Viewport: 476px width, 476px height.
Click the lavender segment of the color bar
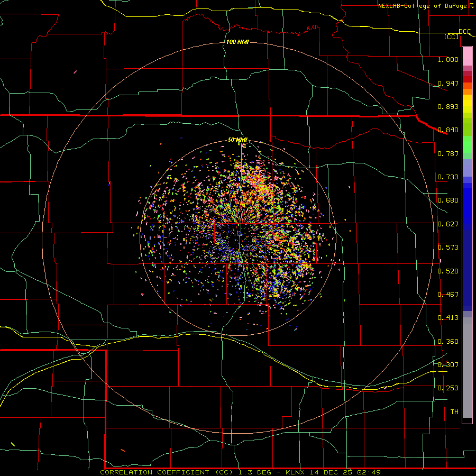(x=467, y=168)
